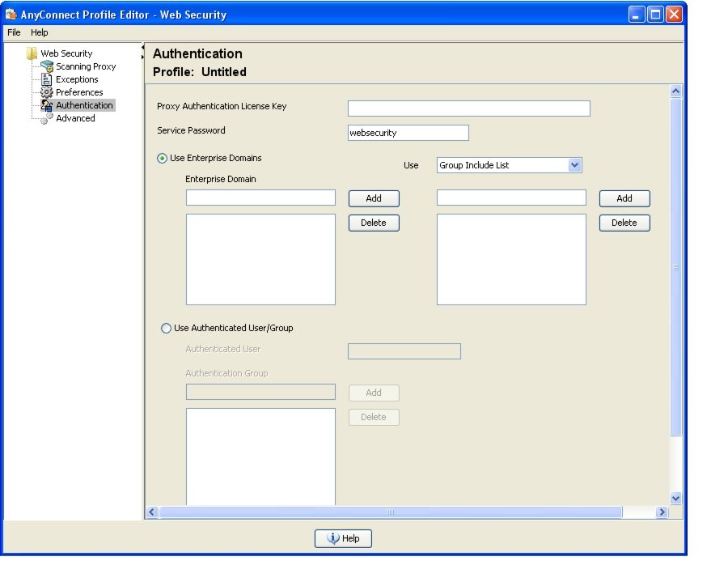
Task: Click the info icon on the Help button
Action: [333, 538]
